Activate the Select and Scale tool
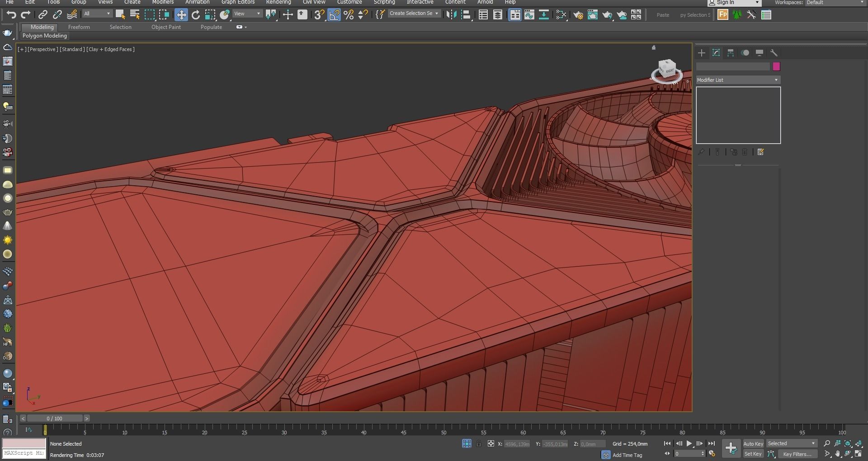 click(x=210, y=14)
